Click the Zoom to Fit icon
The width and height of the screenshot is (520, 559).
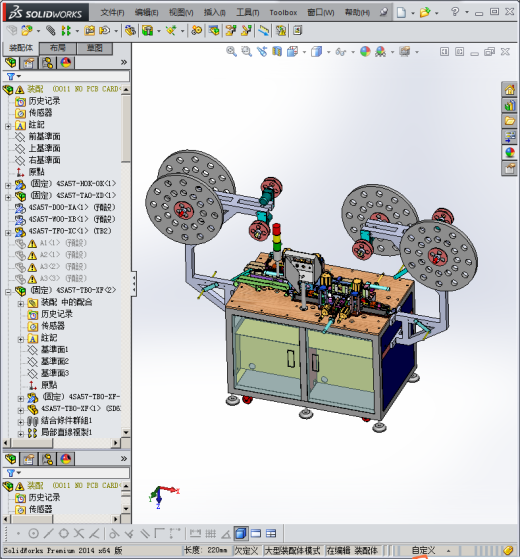click(x=231, y=52)
